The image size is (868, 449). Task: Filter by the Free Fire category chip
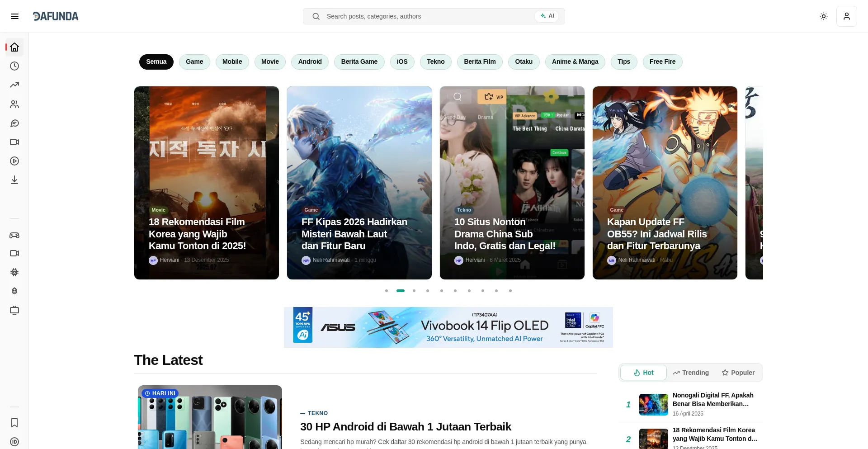tap(663, 62)
